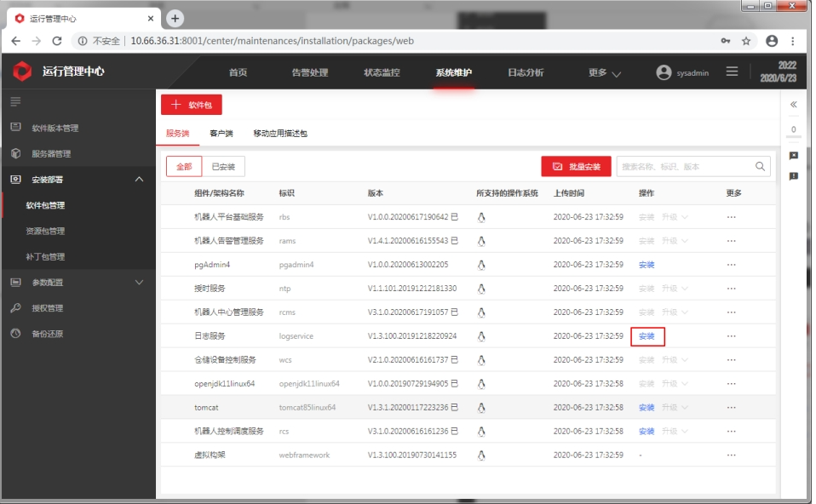Expand the 参数配置 sidebar section
The image size is (816, 504).
(140, 282)
